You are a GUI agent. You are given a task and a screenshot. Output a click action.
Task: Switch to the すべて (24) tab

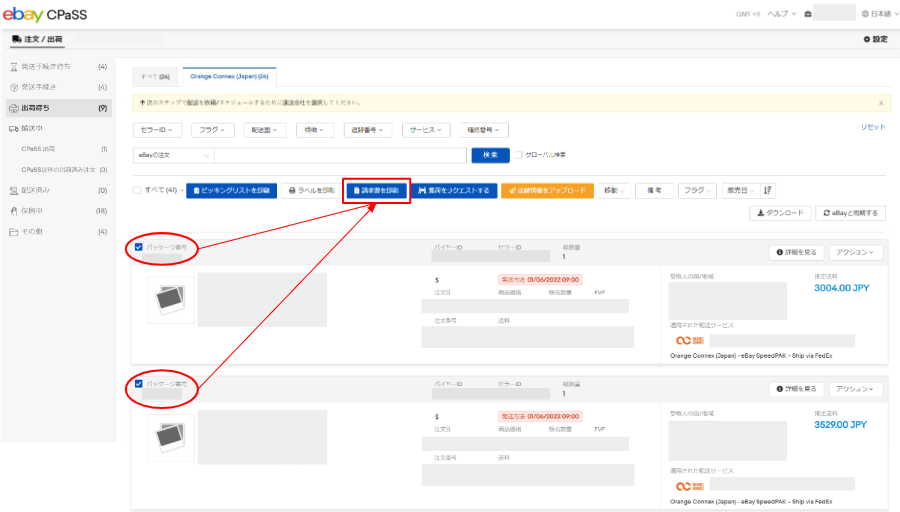[154, 76]
